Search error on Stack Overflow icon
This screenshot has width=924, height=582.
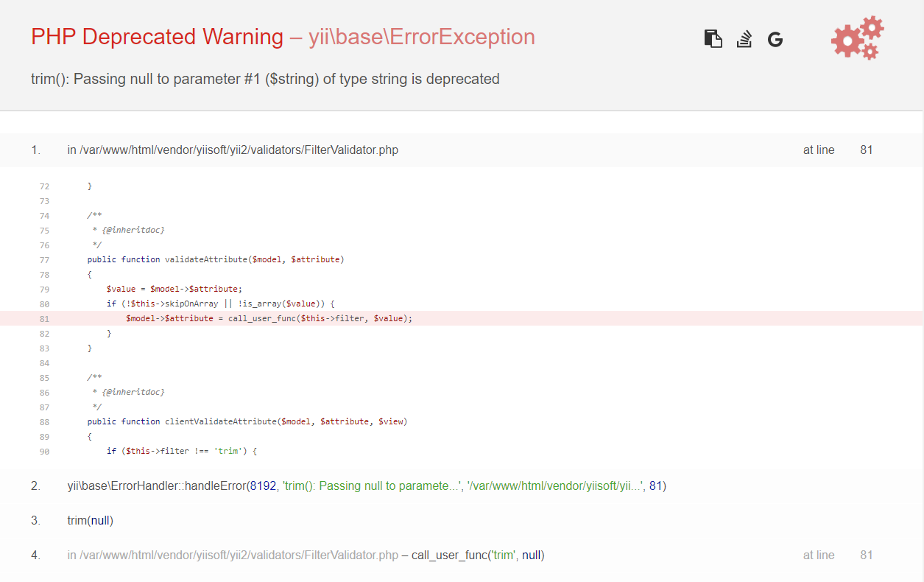point(744,39)
